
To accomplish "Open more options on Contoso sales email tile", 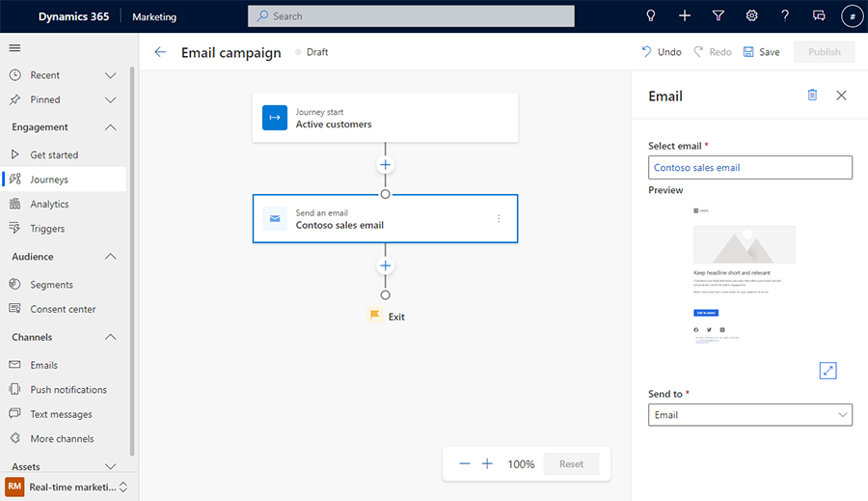I will pos(499,219).
